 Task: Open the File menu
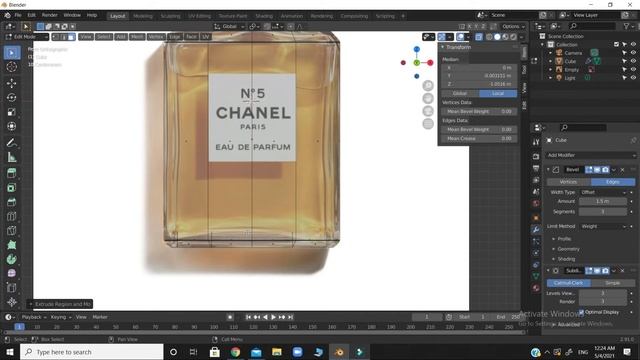[x=18, y=15]
